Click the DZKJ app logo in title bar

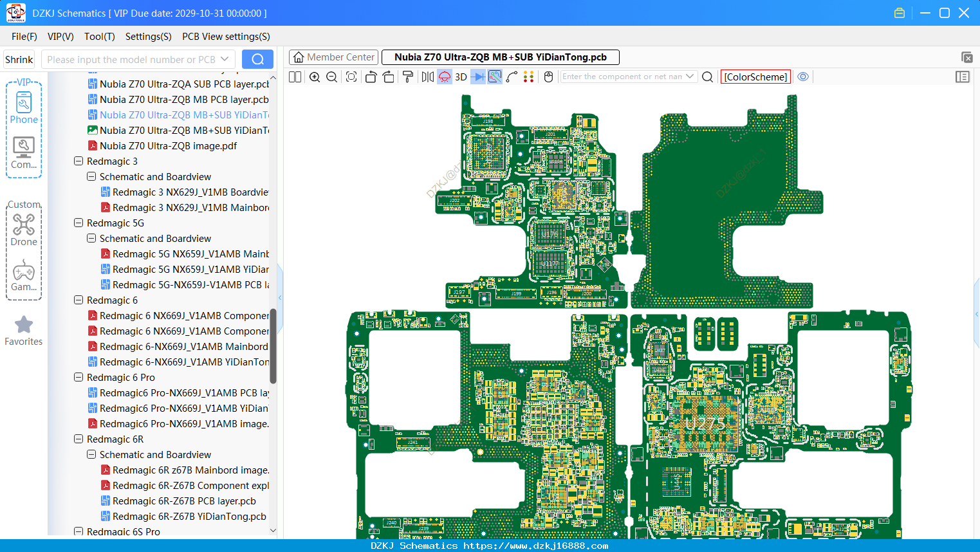[15, 13]
